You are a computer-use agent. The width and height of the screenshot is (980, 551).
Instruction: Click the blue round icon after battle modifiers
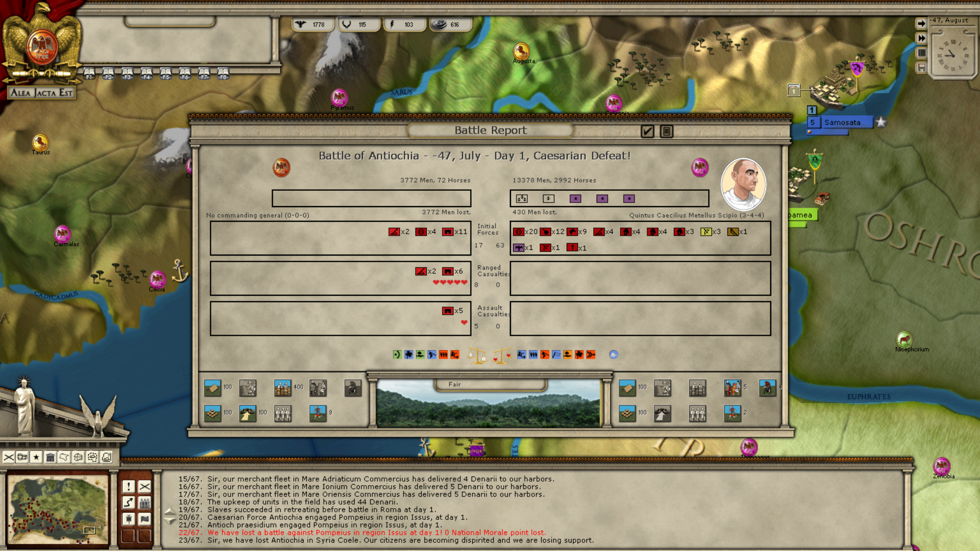pyautogui.click(x=614, y=355)
